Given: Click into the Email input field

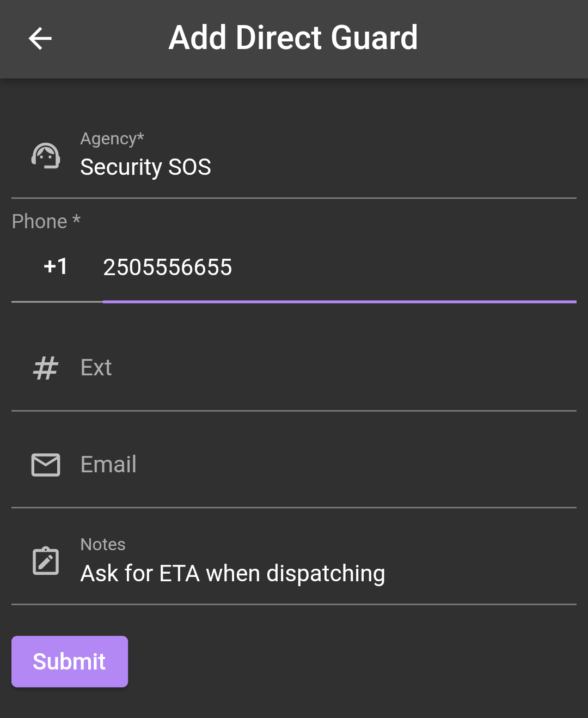Looking at the screenshot, I should point(294,465).
